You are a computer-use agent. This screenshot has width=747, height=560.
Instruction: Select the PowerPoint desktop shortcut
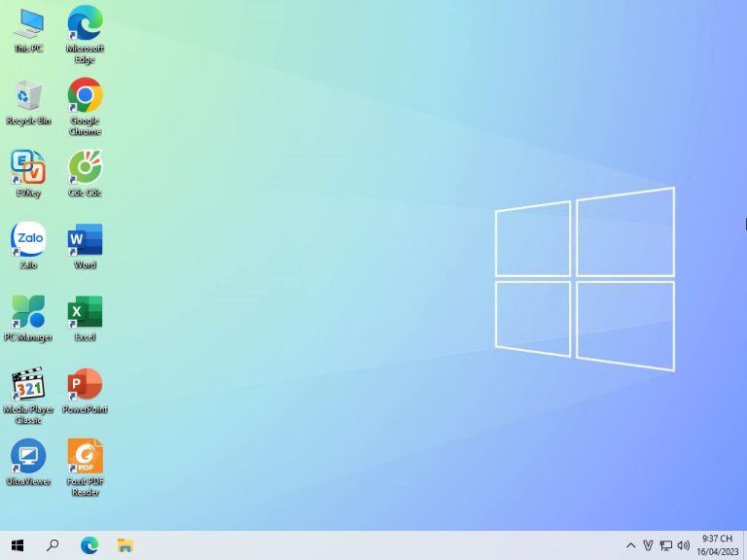tap(85, 391)
